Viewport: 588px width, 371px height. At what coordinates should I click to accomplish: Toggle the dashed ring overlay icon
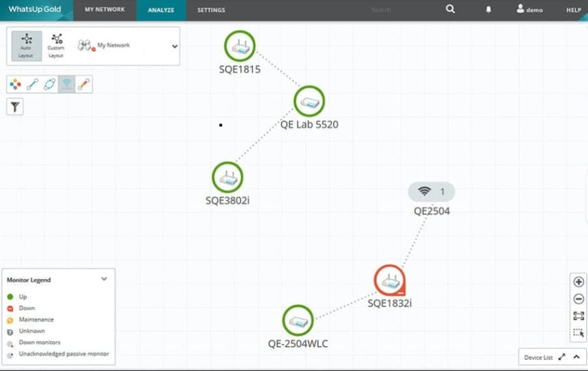pos(49,84)
